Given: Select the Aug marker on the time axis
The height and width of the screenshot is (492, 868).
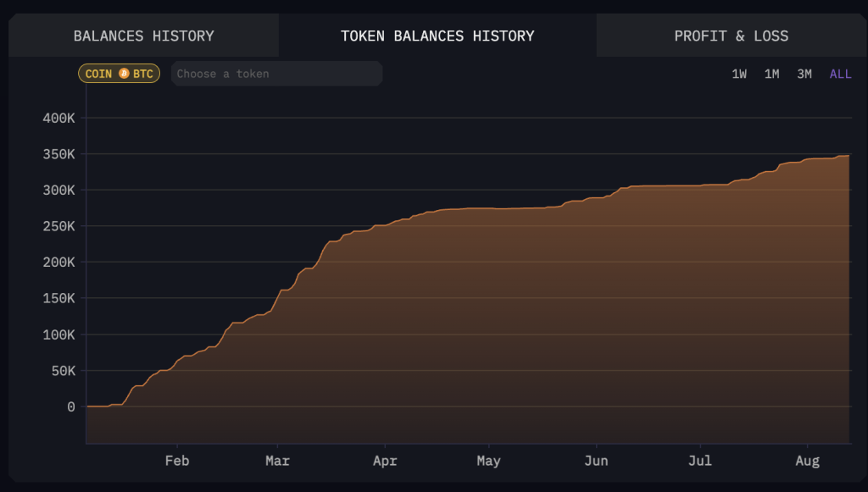Looking at the screenshot, I should point(808,461).
